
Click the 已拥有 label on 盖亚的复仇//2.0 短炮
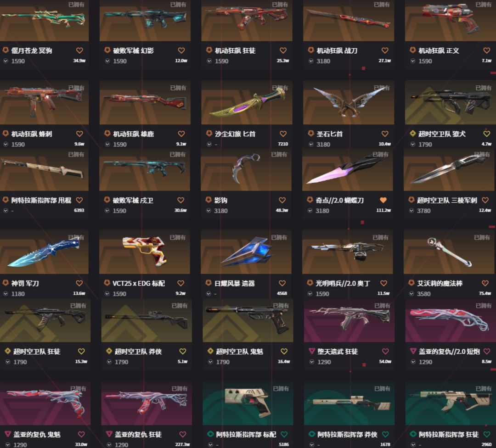[x=483, y=306]
